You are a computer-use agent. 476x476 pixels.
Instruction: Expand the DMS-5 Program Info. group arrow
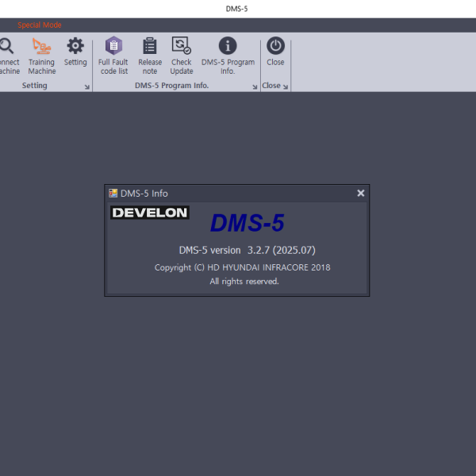coord(255,87)
